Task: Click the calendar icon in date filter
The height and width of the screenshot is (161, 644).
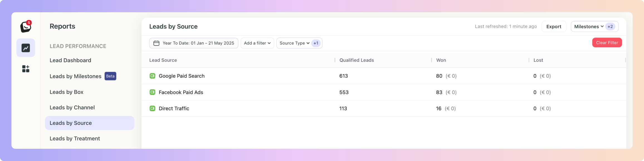Action: click(157, 43)
